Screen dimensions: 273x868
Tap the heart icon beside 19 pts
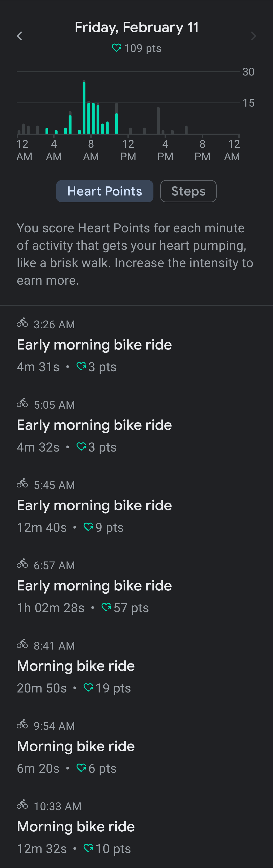tap(88, 688)
